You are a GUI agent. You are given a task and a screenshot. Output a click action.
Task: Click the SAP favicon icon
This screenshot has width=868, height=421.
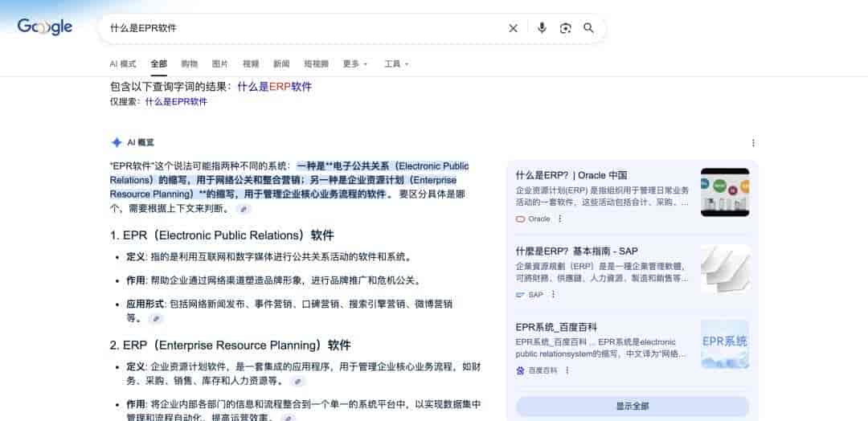click(x=520, y=295)
